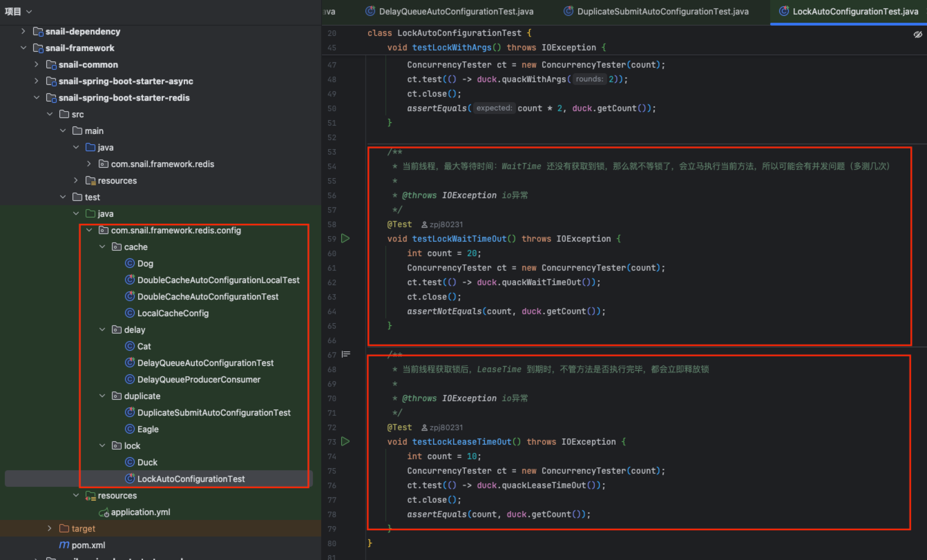Toggle reader mode eye icon in the editor

pyautogui.click(x=918, y=35)
